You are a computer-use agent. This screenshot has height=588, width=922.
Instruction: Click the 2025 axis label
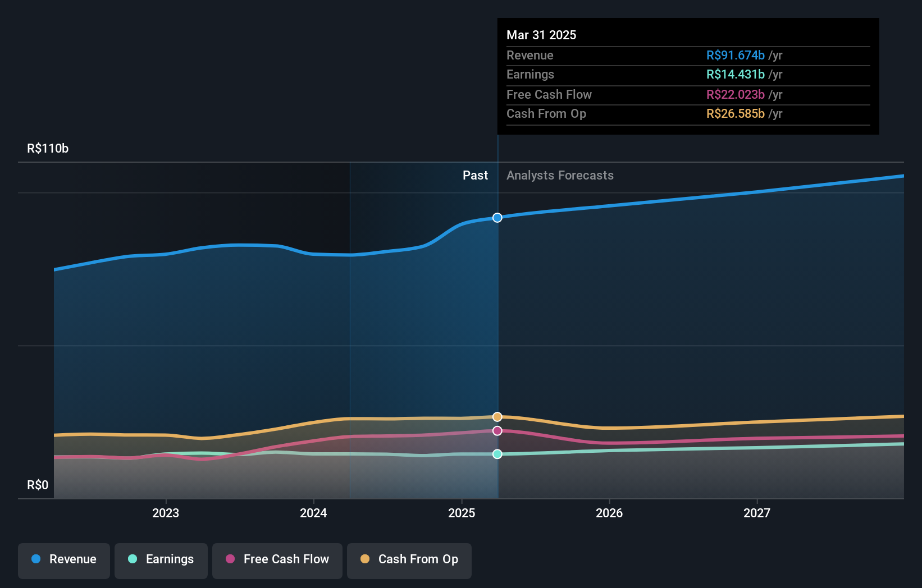pos(462,513)
